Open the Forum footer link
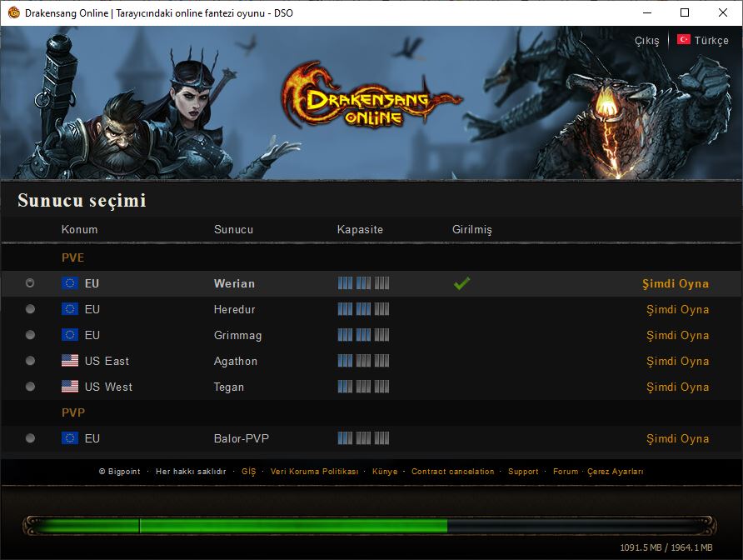The width and height of the screenshot is (743, 560). click(566, 472)
